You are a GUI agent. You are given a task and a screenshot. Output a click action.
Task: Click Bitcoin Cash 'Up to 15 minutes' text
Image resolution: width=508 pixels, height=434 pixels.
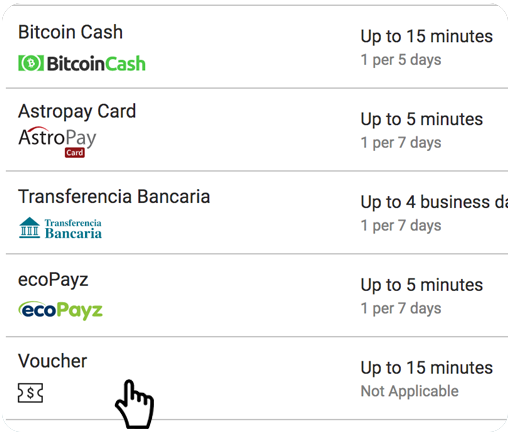pos(427,36)
